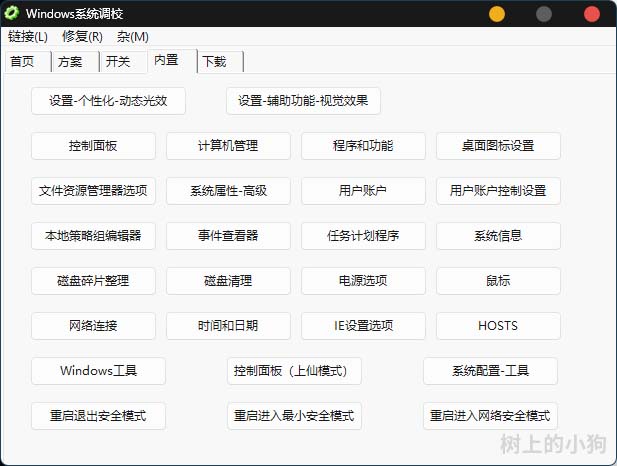Click 重启进入最小安全模式
This screenshot has height=466, width=617.
click(x=294, y=416)
